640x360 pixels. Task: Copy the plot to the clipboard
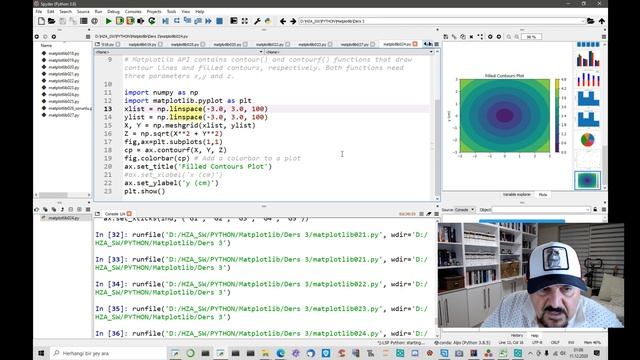[463, 37]
